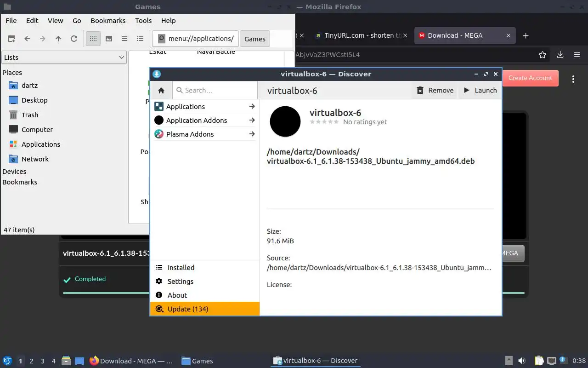
Task: Switch file manager to thumbnail view
Action: [x=109, y=39]
